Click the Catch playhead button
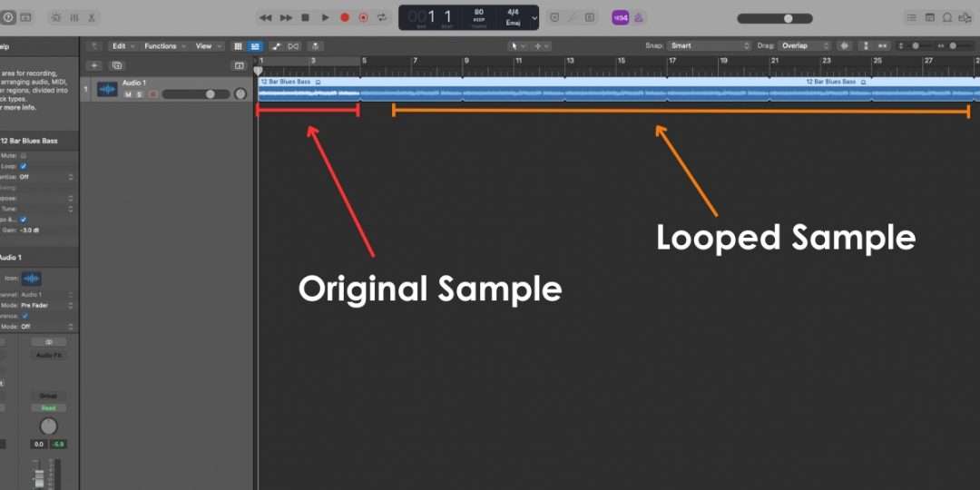The width and height of the screenshot is (980, 490). [x=316, y=45]
